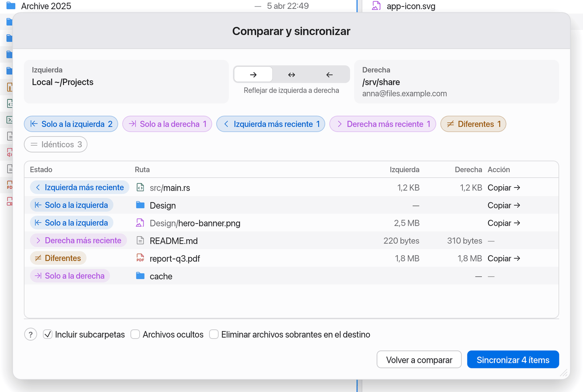
Task: Click 'Diferentes' status badge for report-q3.pdf
Action: click(x=58, y=258)
